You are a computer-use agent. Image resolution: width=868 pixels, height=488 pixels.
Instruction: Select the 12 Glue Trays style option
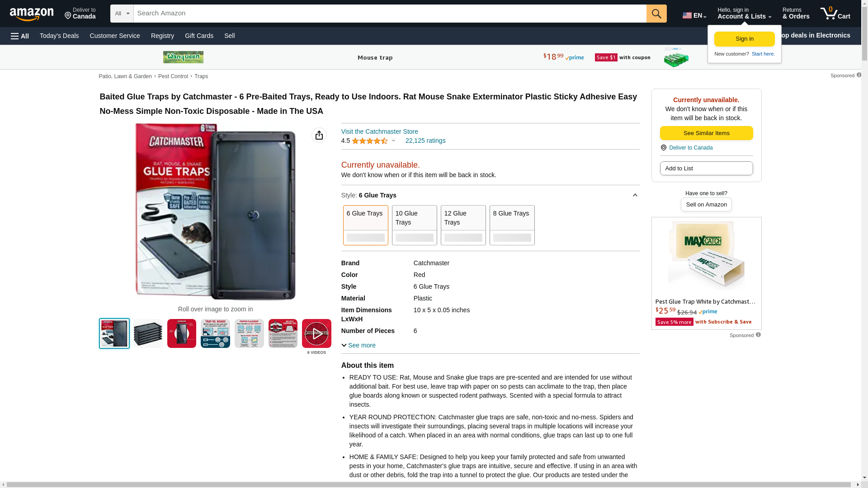click(463, 225)
